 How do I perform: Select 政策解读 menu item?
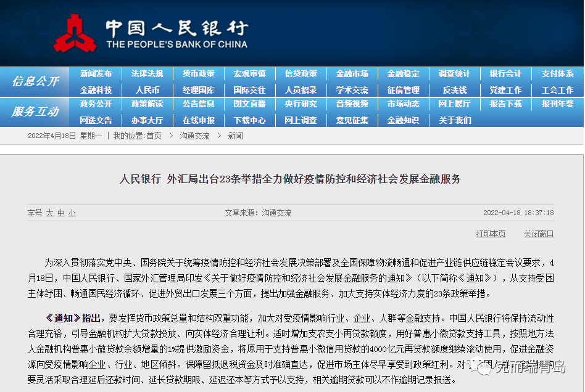[147, 104]
